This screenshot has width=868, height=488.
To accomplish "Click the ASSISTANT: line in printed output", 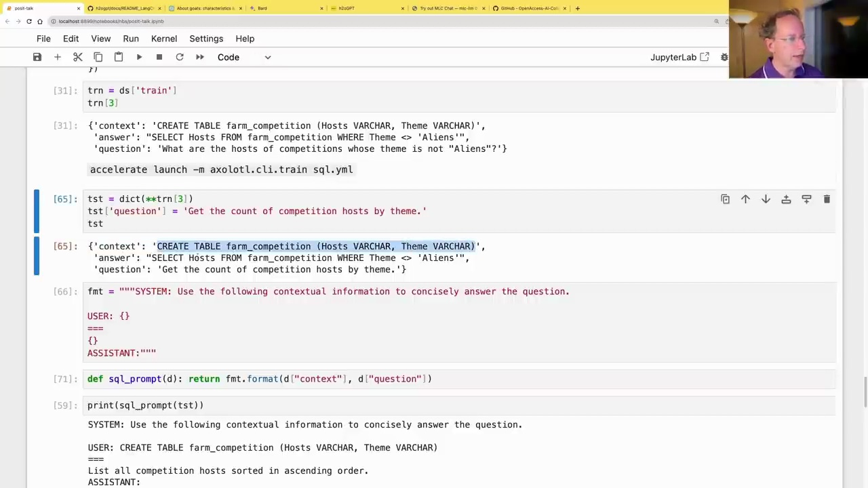I will 114,482.
